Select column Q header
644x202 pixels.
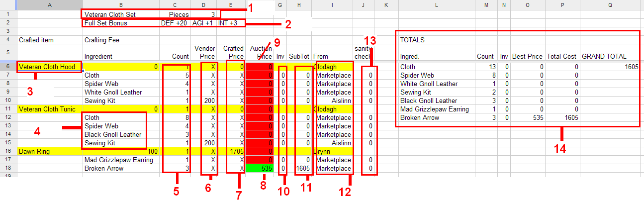coord(610,5)
